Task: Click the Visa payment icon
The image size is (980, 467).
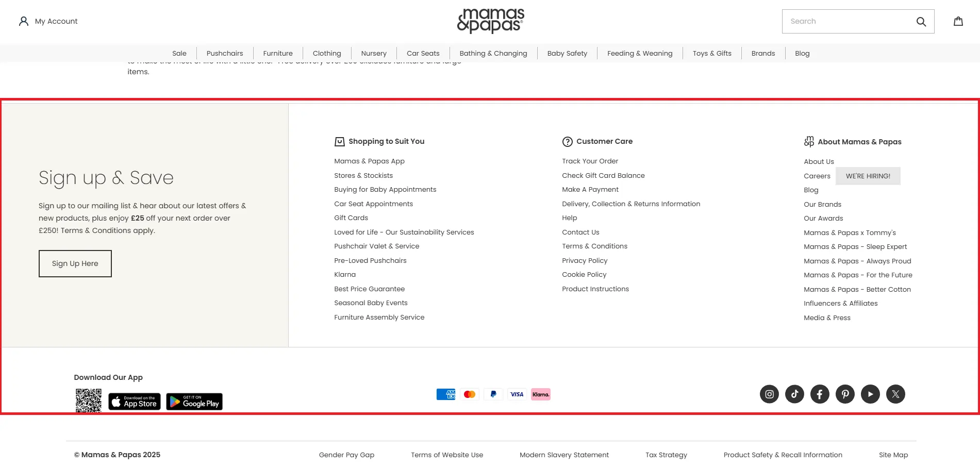Action: pyautogui.click(x=517, y=394)
